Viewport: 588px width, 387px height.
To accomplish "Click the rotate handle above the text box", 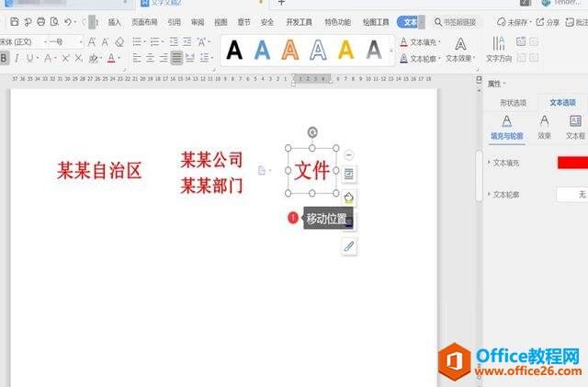I will click(x=312, y=132).
